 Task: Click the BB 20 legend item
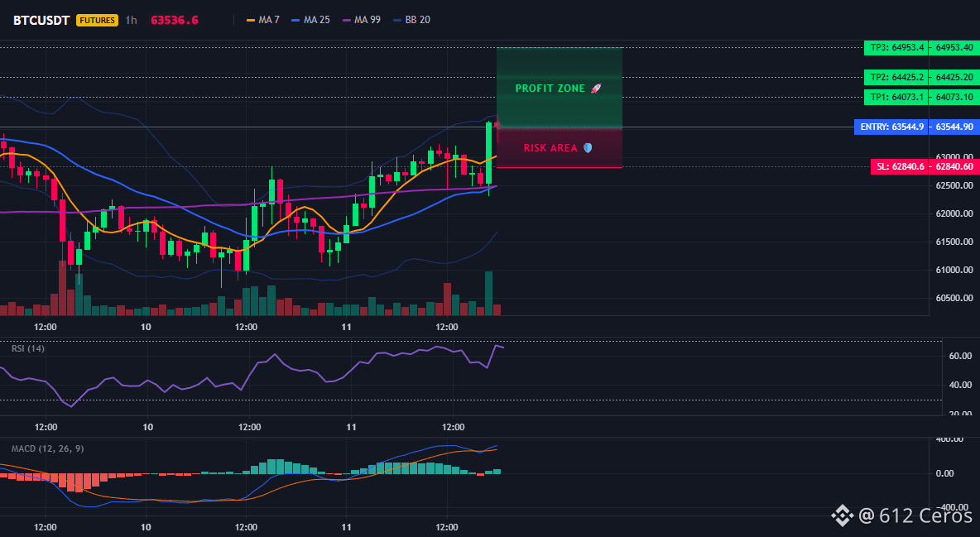(x=411, y=20)
